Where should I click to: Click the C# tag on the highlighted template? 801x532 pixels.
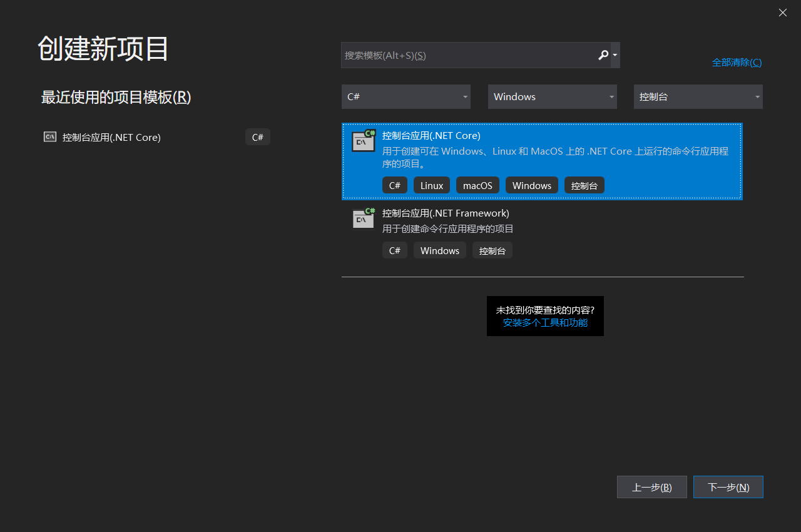(395, 185)
